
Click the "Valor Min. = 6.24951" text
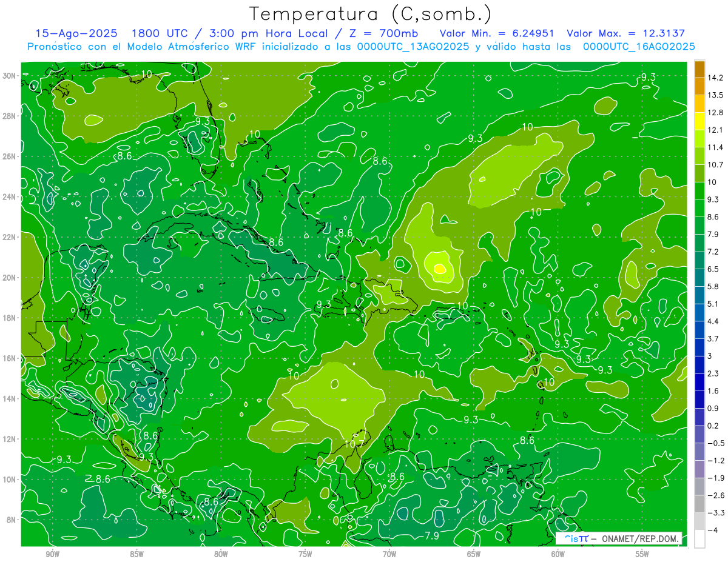pyautogui.click(x=496, y=33)
